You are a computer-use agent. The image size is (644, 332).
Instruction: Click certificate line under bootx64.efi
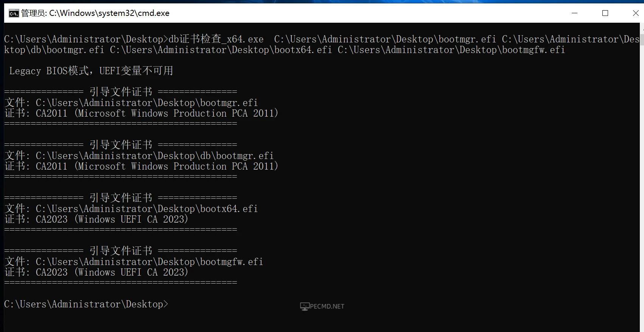pyautogui.click(x=96, y=219)
